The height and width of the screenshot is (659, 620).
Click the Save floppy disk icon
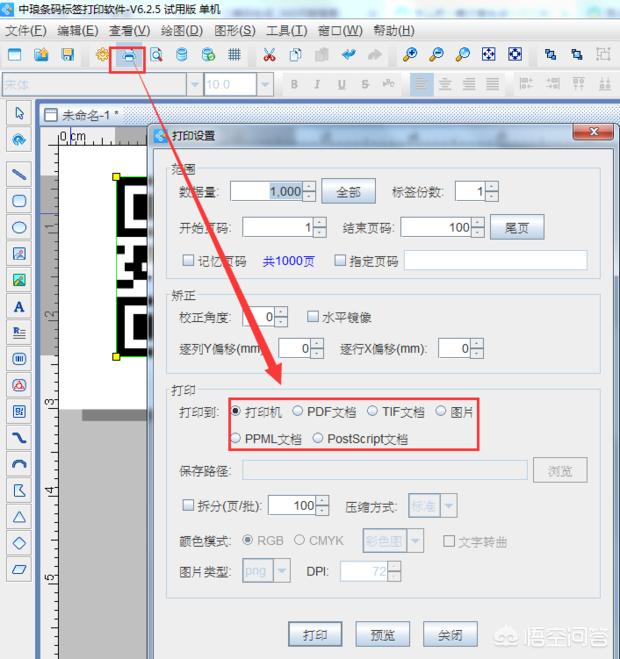pyautogui.click(x=68, y=55)
